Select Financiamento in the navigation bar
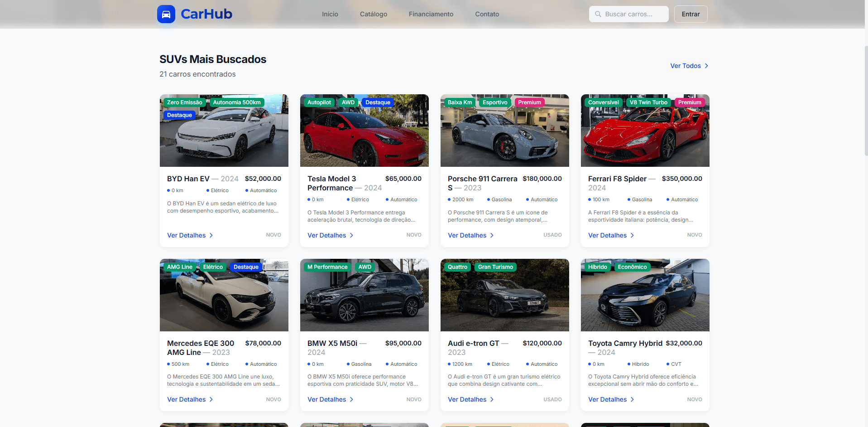The height and width of the screenshot is (427, 868). coord(431,14)
